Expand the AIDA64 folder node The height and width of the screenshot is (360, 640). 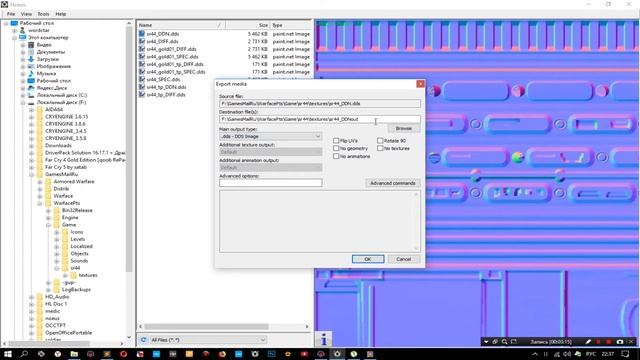31,109
